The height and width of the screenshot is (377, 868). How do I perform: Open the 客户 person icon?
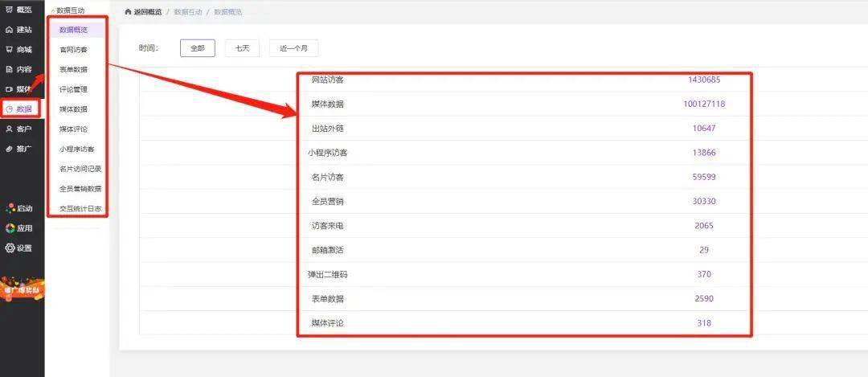(x=9, y=129)
